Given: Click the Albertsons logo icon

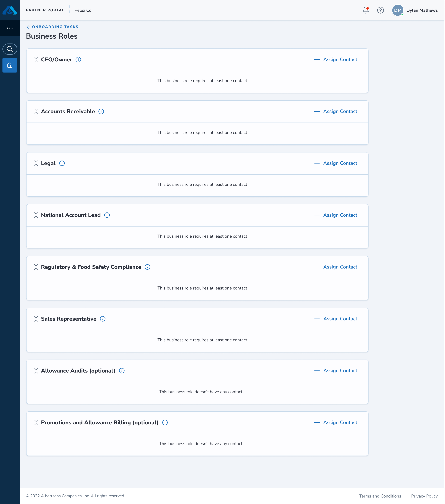Looking at the screenshot, I should (x=10, y=10).
